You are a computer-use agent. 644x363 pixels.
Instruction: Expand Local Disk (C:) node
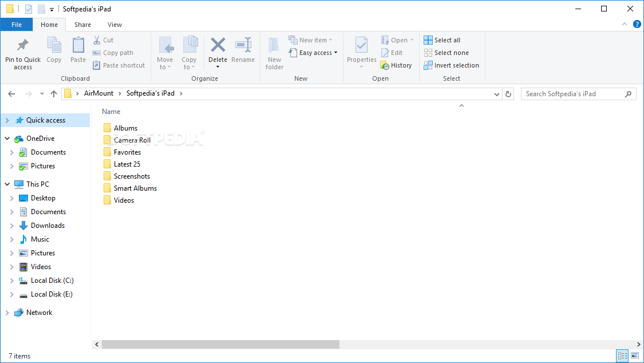click(12, 281)
